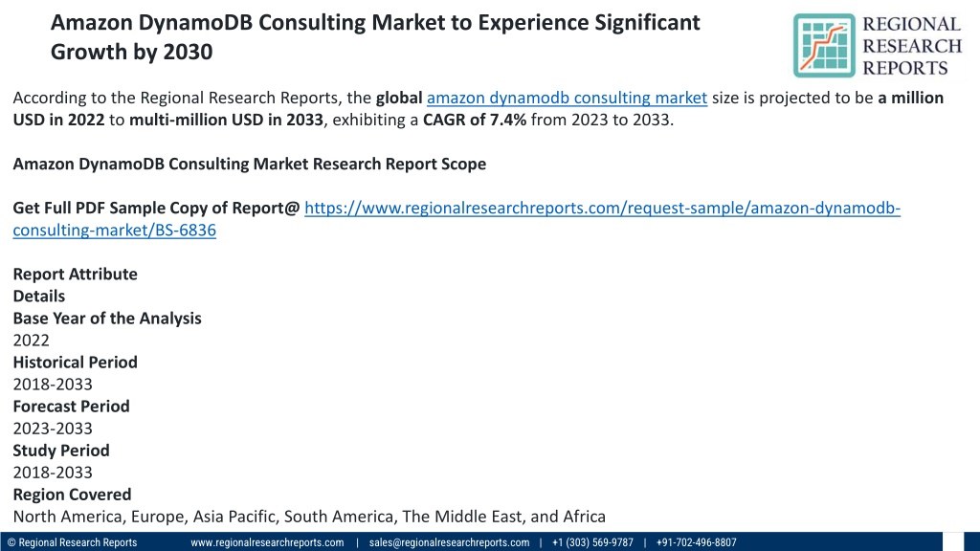Click the REGIONAL RESEARCH REPORTS logo text
The height and width of the screenshot is (551, 980).
click(912, 46)
